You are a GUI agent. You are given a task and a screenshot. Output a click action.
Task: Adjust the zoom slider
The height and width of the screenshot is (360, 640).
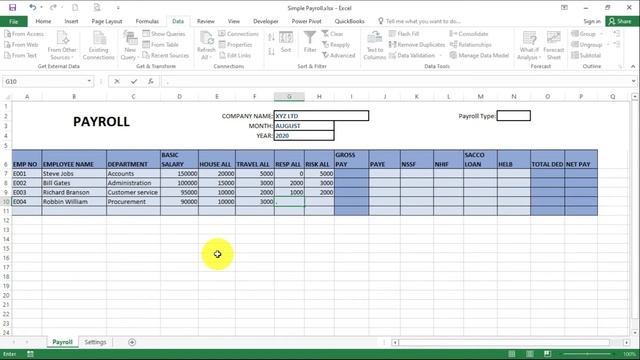[x=587, y=354]
